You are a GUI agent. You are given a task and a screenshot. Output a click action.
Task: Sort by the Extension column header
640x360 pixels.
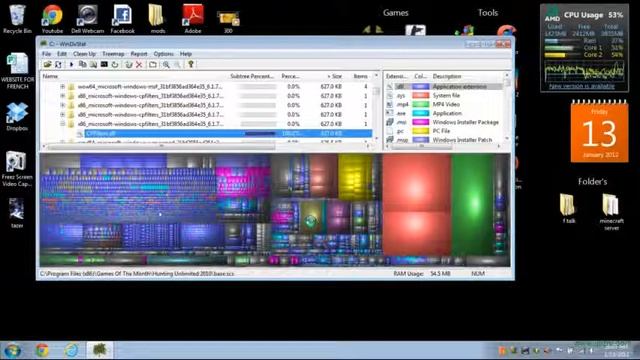[x=397, y=76]
